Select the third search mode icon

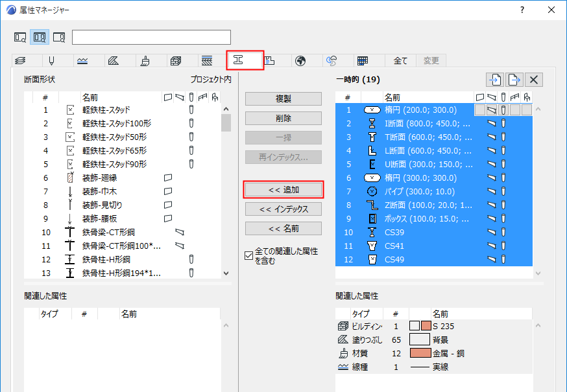[59, 37]
